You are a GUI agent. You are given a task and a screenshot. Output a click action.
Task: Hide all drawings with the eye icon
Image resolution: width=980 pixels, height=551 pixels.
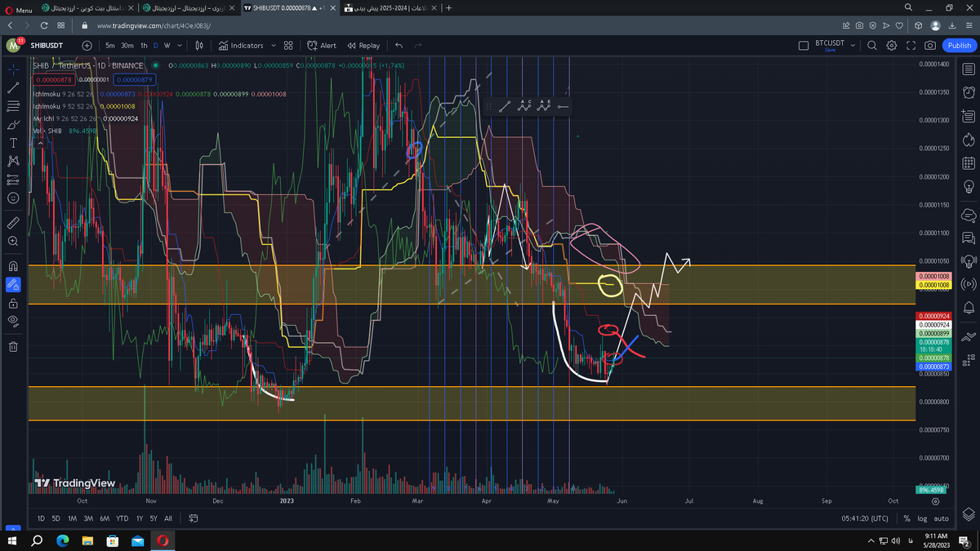[13, 321]
